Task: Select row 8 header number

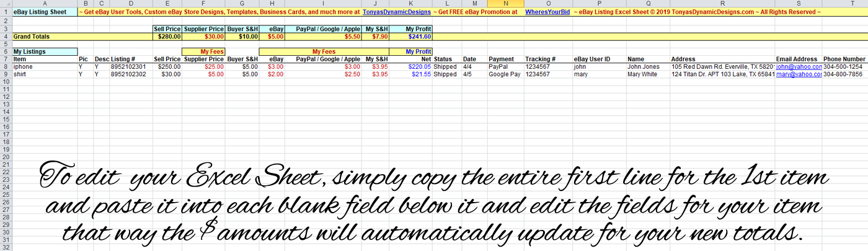Action: [6, 66]
